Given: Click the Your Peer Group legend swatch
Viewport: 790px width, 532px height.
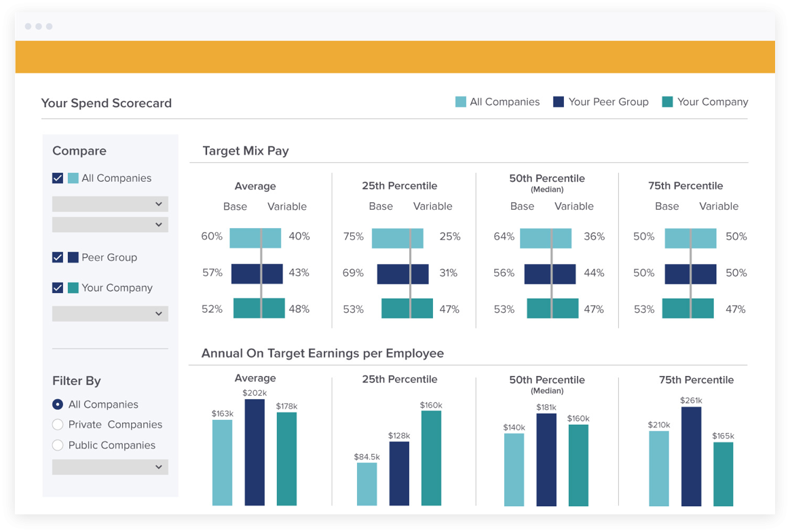Looking at the screenshot, I should [x=559, y=101].
